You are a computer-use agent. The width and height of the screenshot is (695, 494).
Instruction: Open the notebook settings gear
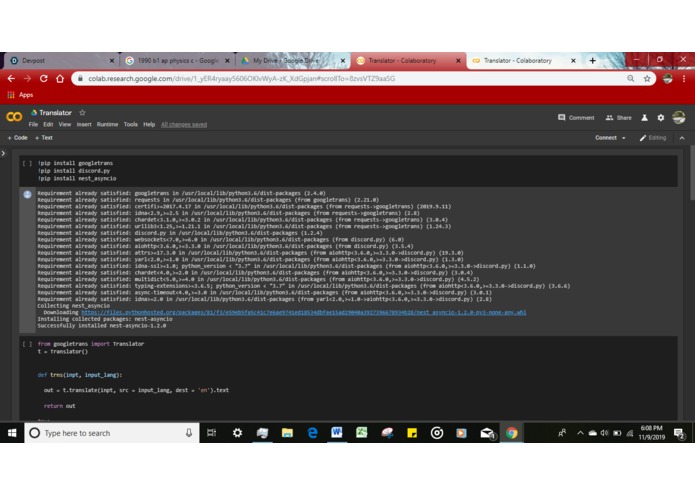coord(661,117)
